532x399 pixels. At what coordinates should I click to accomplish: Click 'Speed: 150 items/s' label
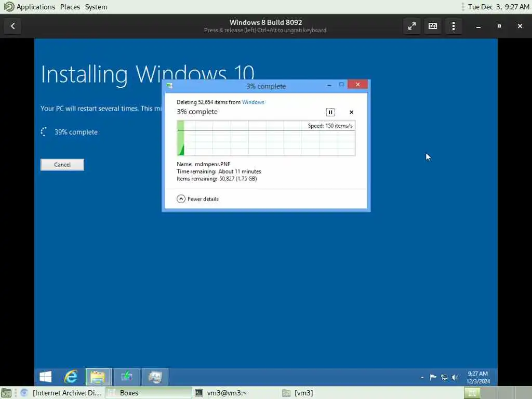click(330, 126)
